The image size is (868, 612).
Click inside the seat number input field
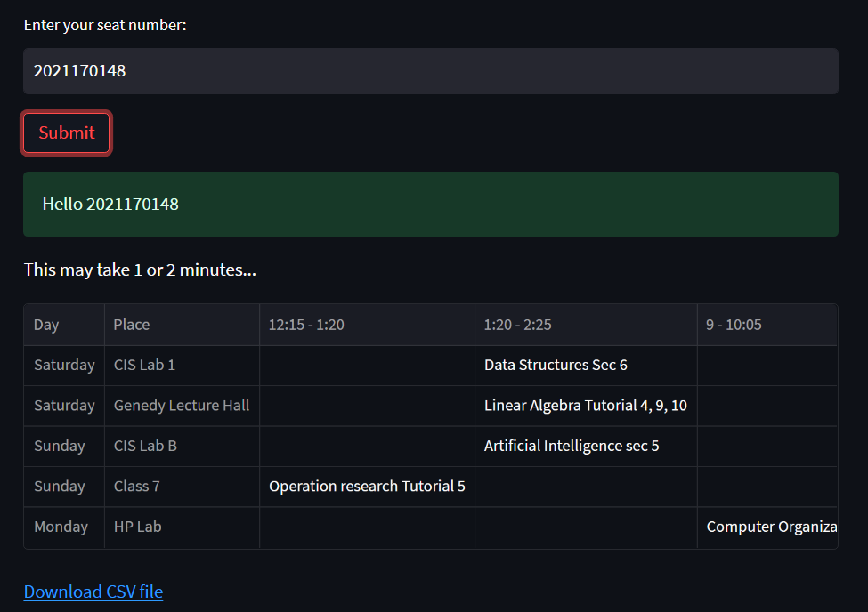tap(431, 70)
